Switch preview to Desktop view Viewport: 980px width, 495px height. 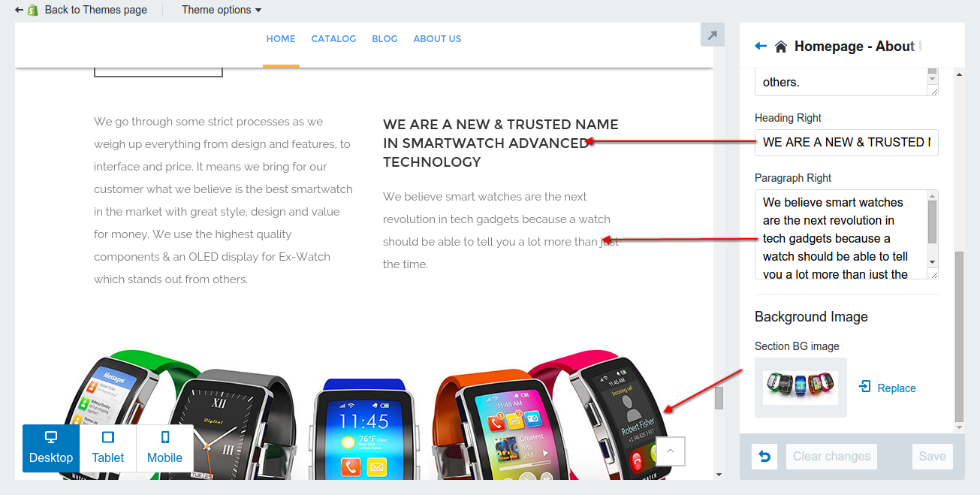coord(51,448)
